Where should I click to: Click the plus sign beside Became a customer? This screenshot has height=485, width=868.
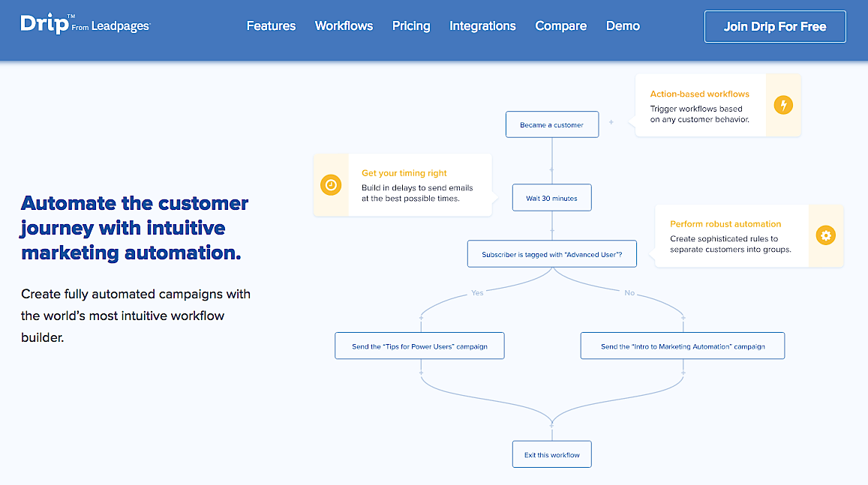(611, 122)
